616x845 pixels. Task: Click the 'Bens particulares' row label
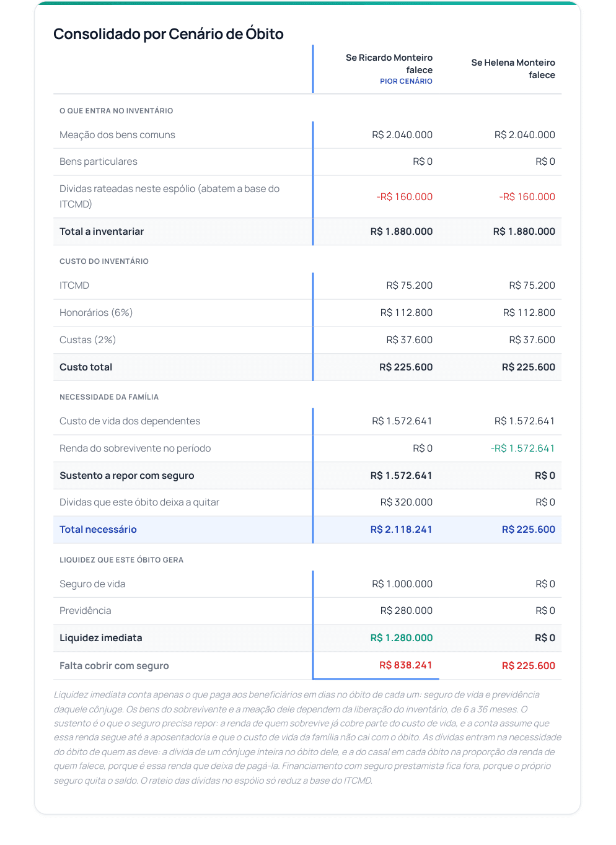tap(99, 162)
